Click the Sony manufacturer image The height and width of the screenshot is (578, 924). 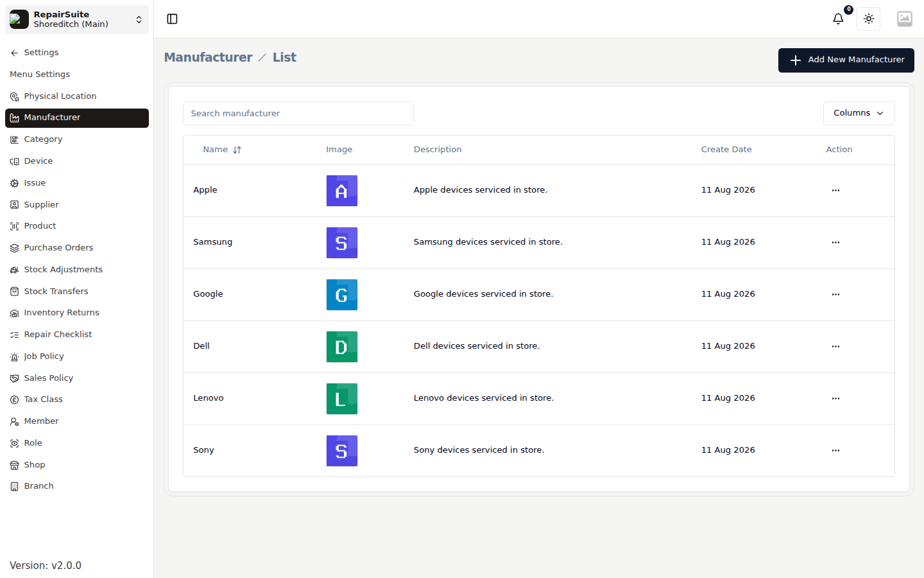click(342, 451)
